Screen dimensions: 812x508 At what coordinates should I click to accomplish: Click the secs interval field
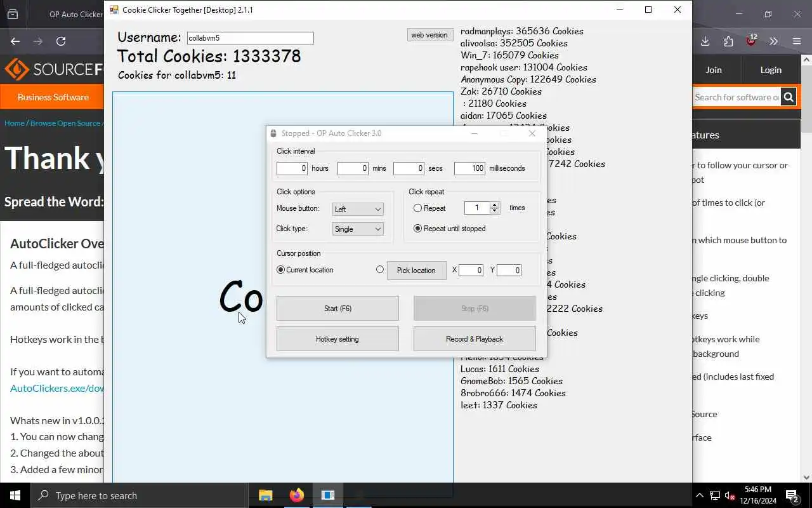(409, 168)
